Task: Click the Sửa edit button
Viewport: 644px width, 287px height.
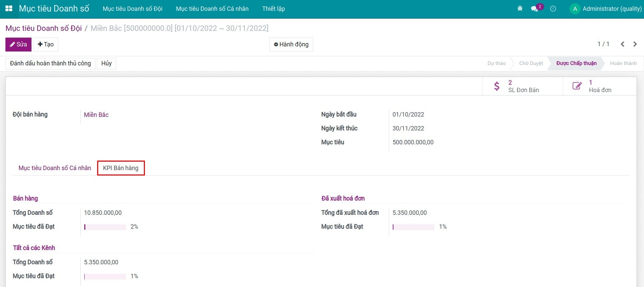Action: click(x=18, y=44)
